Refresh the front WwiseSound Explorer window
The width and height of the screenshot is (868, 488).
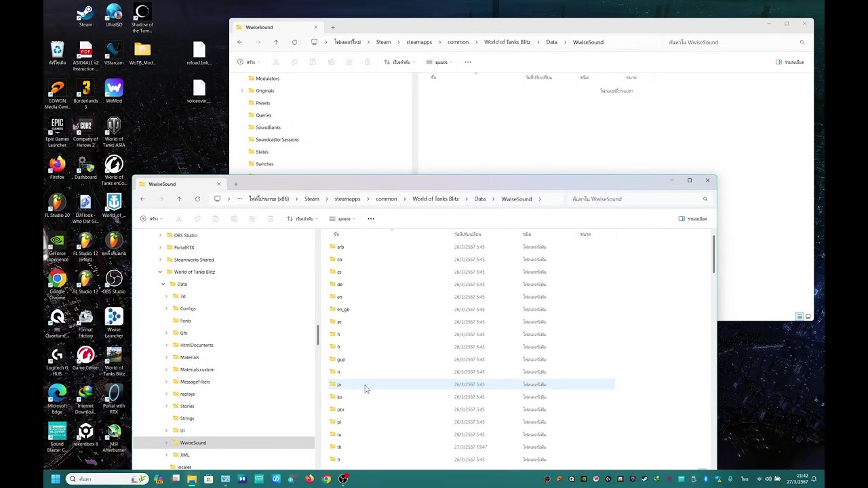(197, 199)
